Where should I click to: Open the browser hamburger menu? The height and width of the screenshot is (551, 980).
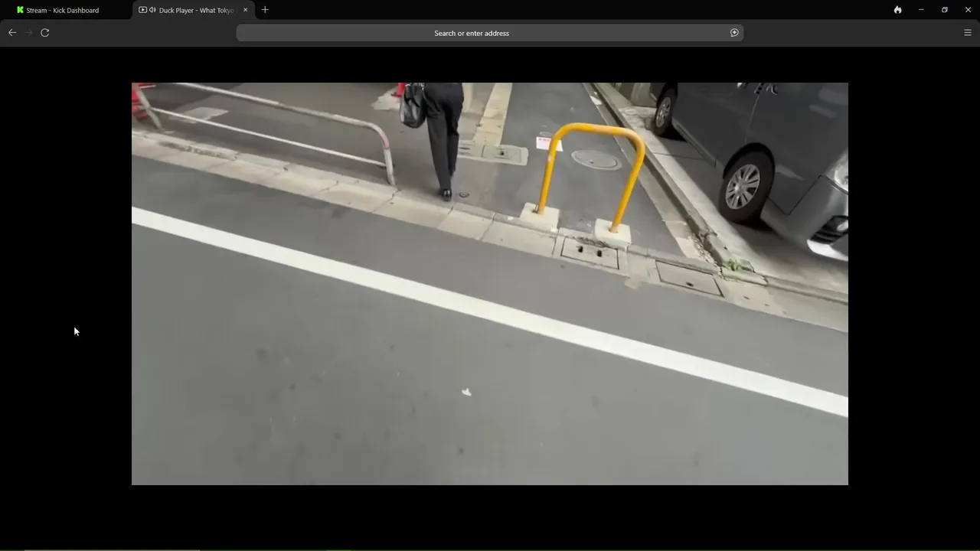967,33
